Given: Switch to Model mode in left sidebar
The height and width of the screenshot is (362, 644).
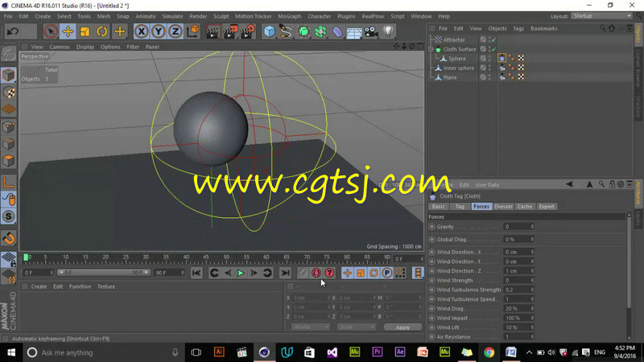Looking at the screenshot, I should click(x=9, y=75).
